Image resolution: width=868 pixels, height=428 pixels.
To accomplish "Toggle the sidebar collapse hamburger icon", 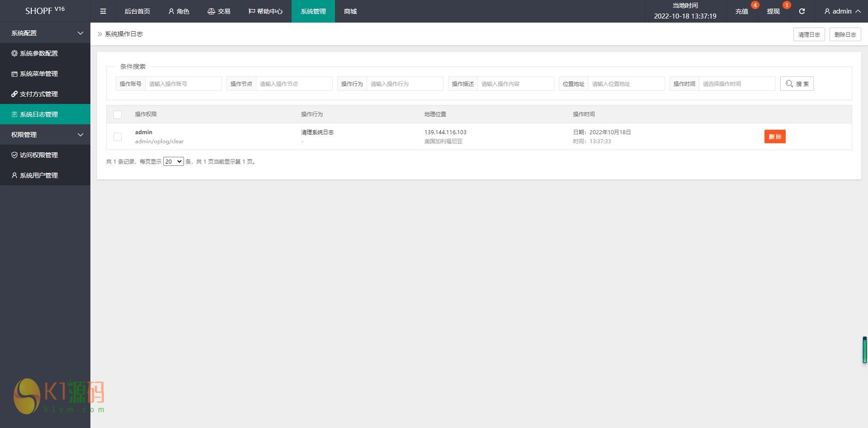I will point(103,11).
